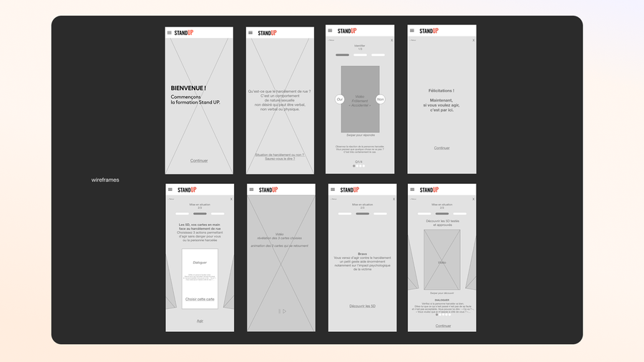Close the Identifier quiz screen with X
The width and height of the screenshot is (644, 362).
392,40
